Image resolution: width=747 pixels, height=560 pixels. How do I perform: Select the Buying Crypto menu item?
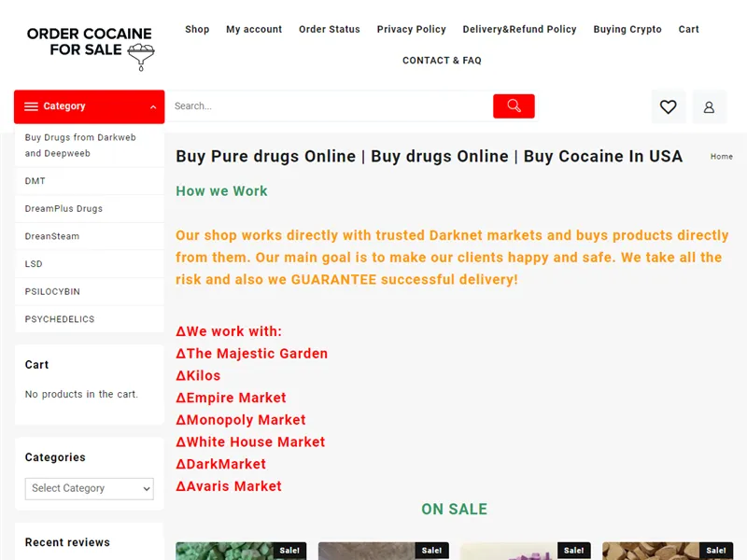click(627, 29)
